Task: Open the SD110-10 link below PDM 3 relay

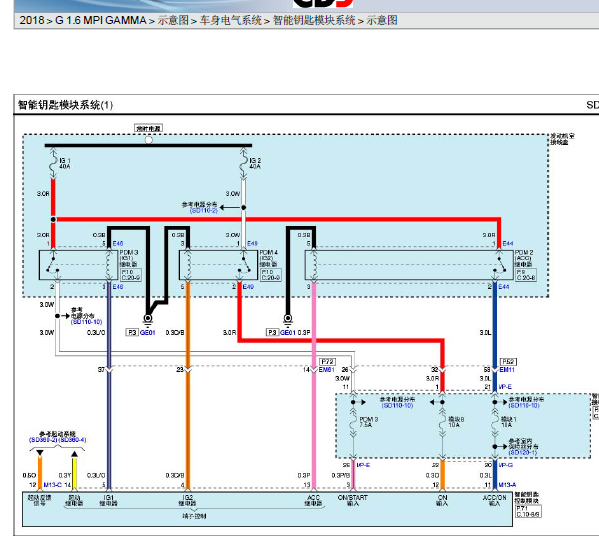Action: click(86, 322)
